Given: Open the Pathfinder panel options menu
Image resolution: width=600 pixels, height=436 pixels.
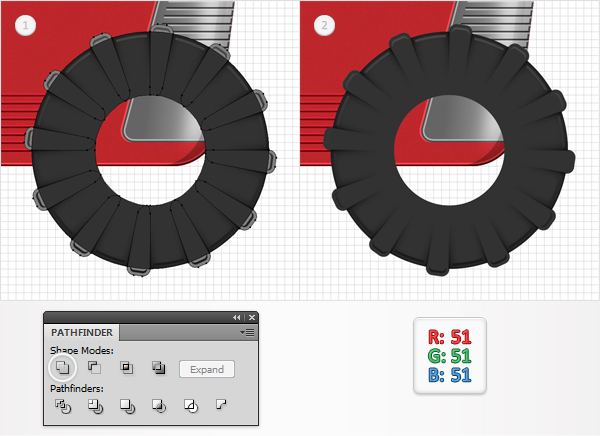Looking at the screenshot, I should 248,332.
